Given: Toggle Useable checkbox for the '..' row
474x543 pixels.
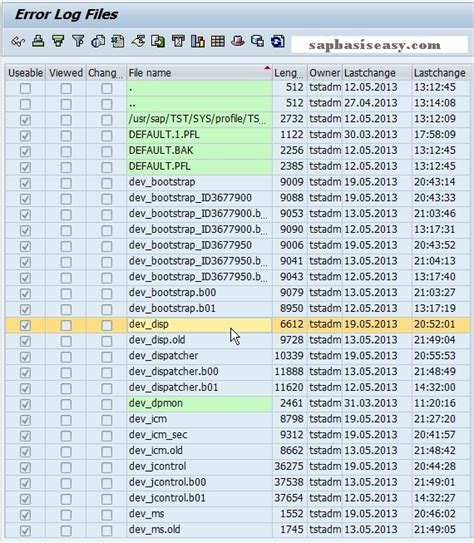Looking at the screenshot, I should pos(25,104).
